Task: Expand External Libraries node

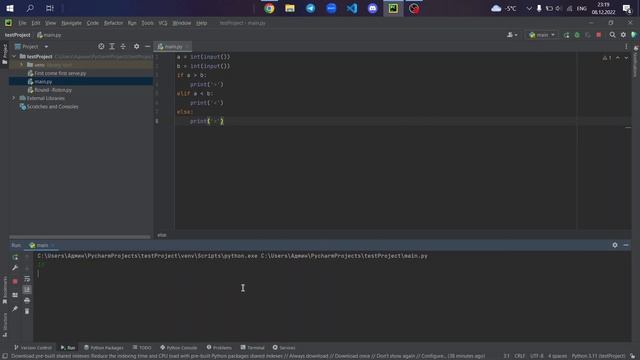Action: pyautogui.click(x=14, y=98)
